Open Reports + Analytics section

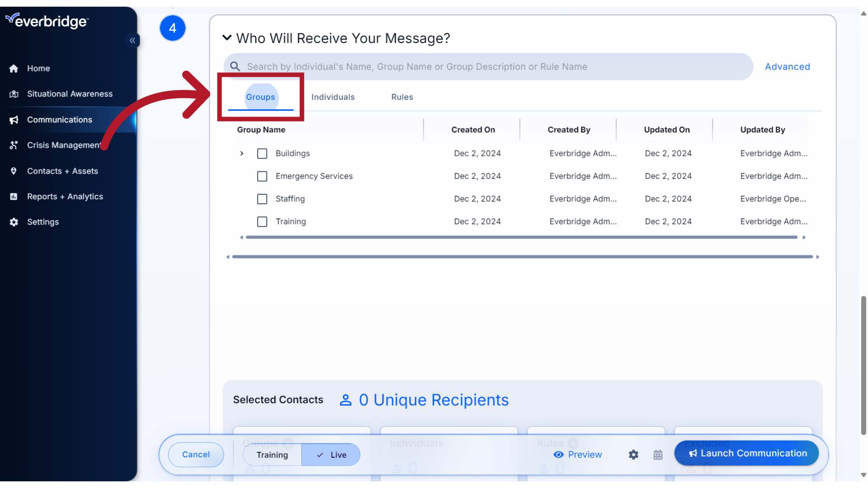pos(65,196)
